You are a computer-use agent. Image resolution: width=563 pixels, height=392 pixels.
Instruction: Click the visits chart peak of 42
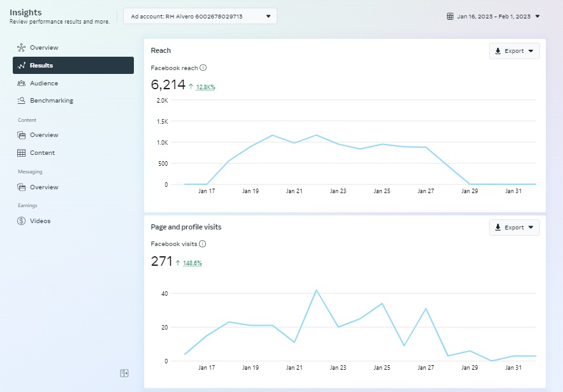[316, 290]
